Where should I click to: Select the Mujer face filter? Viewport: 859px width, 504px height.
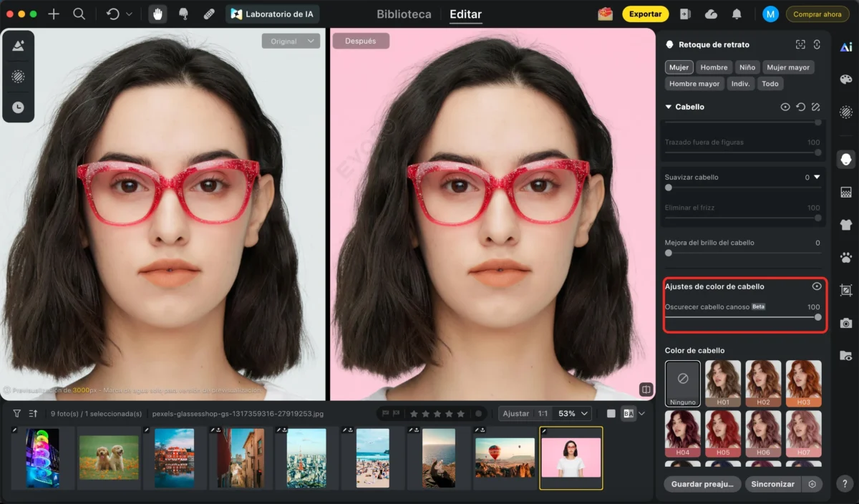(679, 67)
